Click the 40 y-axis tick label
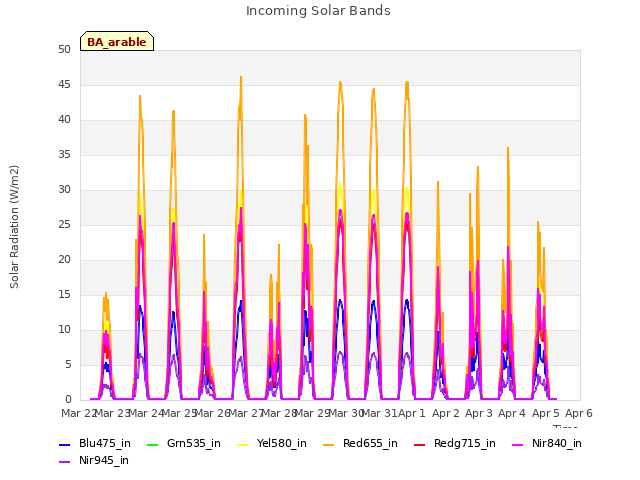Viewport: 640px width, 480px height. [x=64, y=120]
